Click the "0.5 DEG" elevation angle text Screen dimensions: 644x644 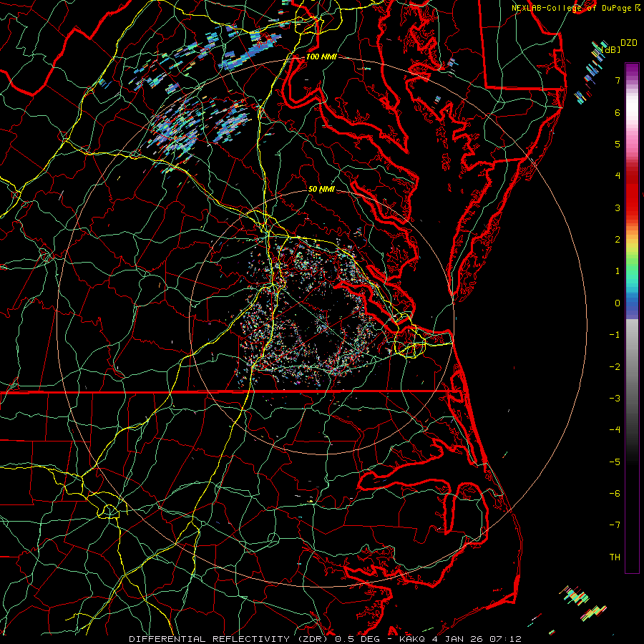point(357,639)
